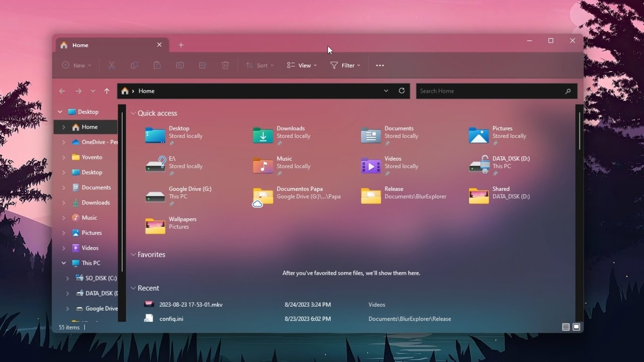Switch to large icons view in status bar
The image size is (644, 362).
(576, 327)
